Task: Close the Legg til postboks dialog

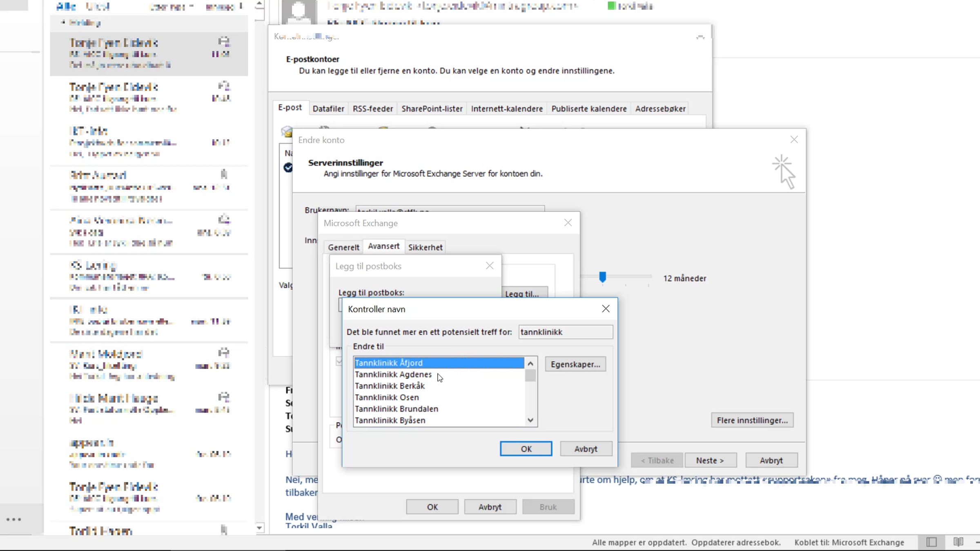Action: [x=490, y=266]
